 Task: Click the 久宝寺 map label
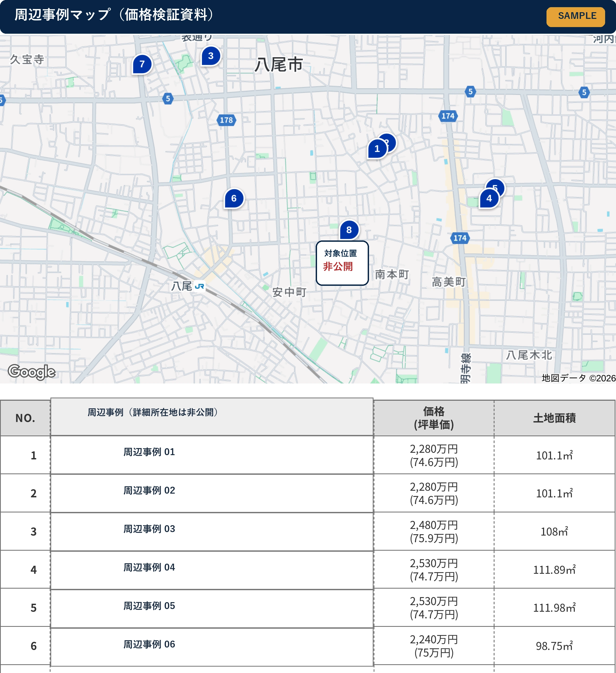27,60
